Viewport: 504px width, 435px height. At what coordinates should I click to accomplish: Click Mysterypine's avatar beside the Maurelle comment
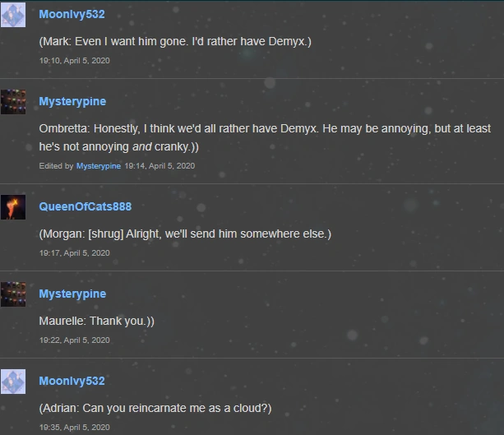(13, 294)
